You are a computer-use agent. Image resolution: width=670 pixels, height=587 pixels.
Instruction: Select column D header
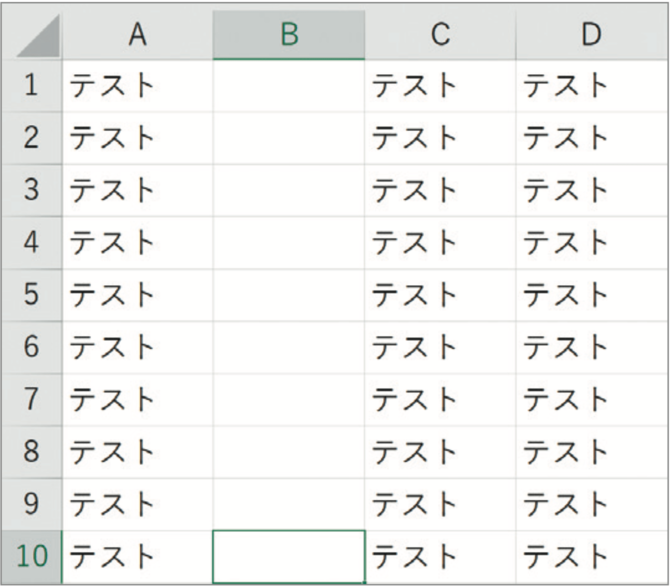pos(591,34)
